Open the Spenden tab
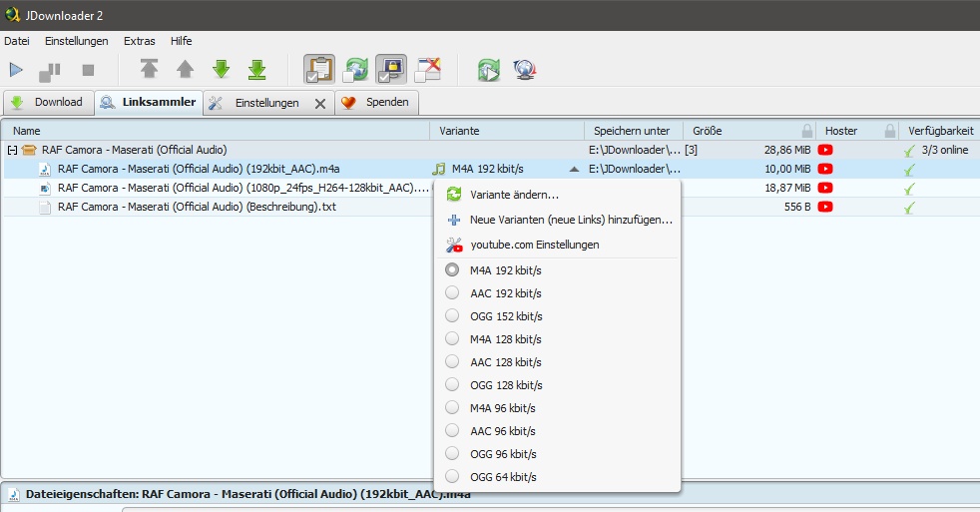 377,103
